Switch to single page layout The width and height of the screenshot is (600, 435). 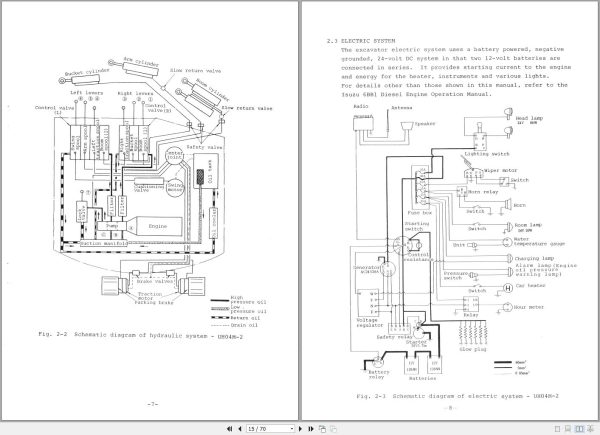pyautogui.click(x=557, y=429)
